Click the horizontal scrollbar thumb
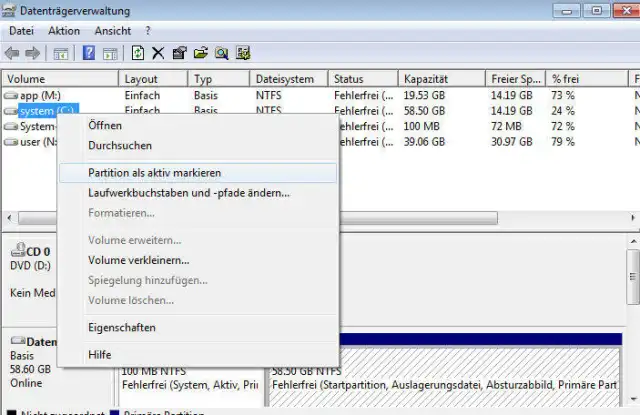This screenshot has width=640, height=415. (258, 218)
